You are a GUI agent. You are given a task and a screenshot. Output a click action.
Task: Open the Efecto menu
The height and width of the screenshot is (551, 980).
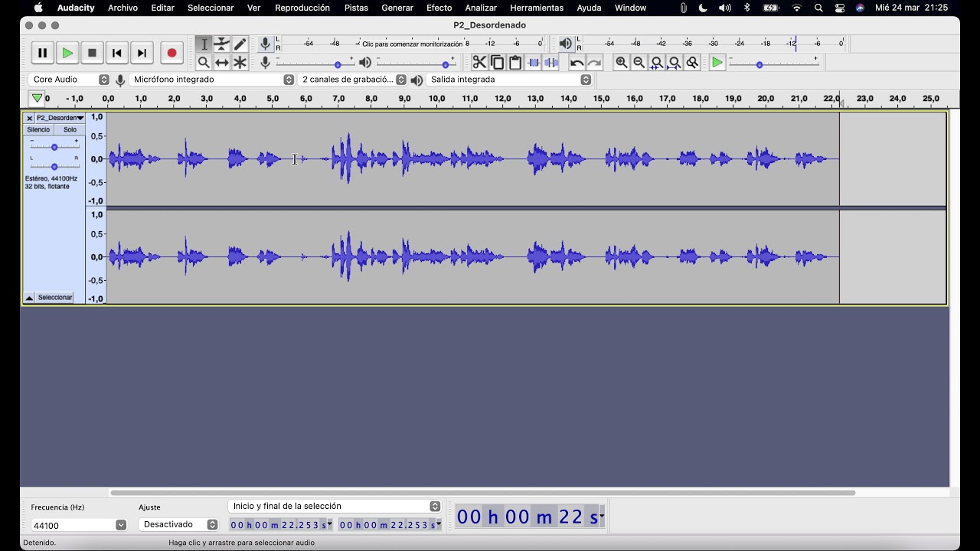pos(439,8)
